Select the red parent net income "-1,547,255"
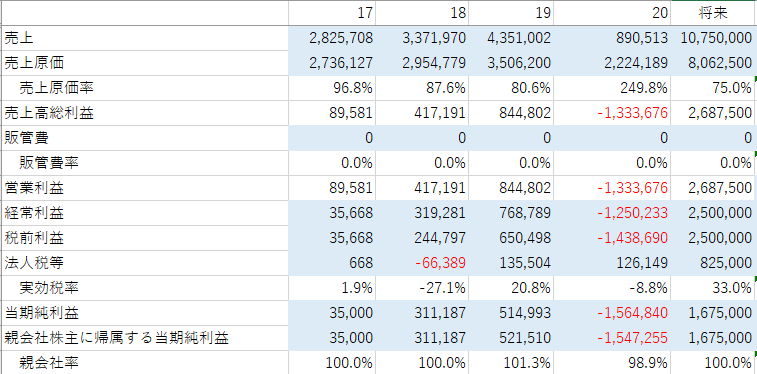Screen dimensions: 757x374 point(611,338)
